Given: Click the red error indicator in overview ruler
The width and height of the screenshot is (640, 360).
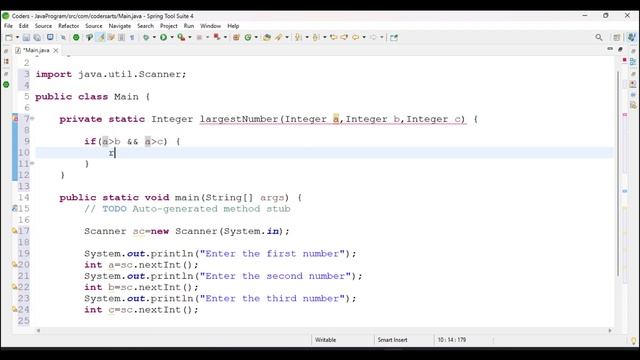Looking at the screenshot, I should tap(624, 60).
